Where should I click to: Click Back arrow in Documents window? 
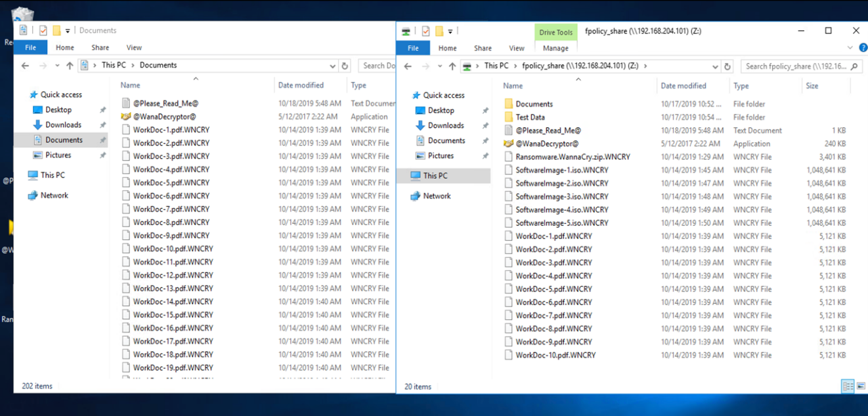[x=25, y=66]
